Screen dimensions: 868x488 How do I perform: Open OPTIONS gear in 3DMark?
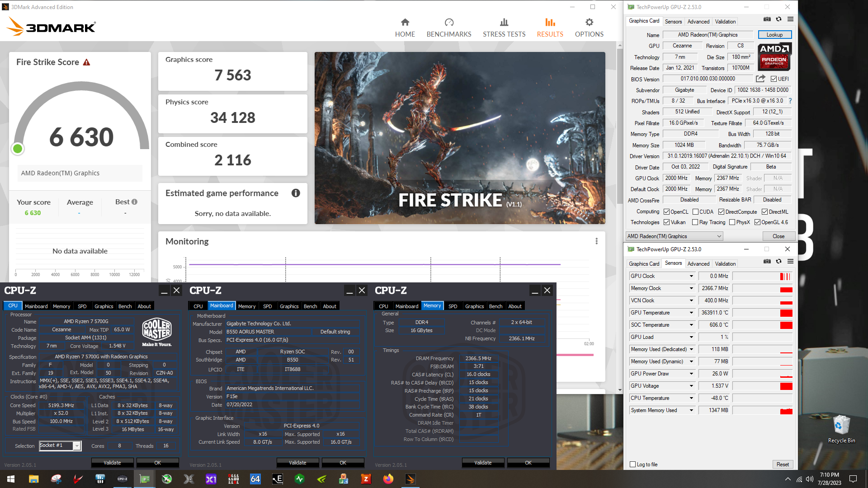tap(589, 28)
